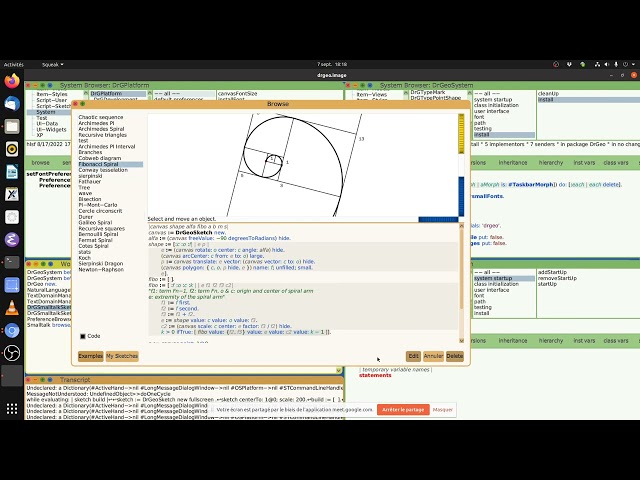Click up arrow of code pane scrollbar
This screenshot has height=480, width=640.
462,226
